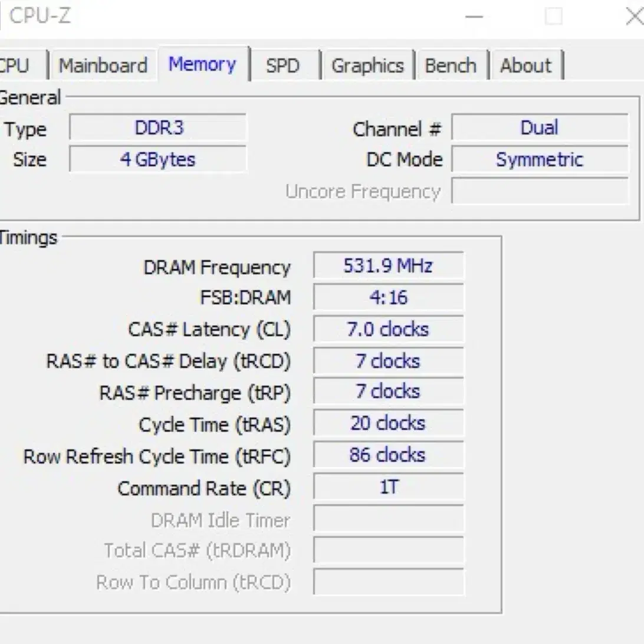Click the empty Uncore Frequency field
This screenshot has height=644, width=644.
[540, 191]
